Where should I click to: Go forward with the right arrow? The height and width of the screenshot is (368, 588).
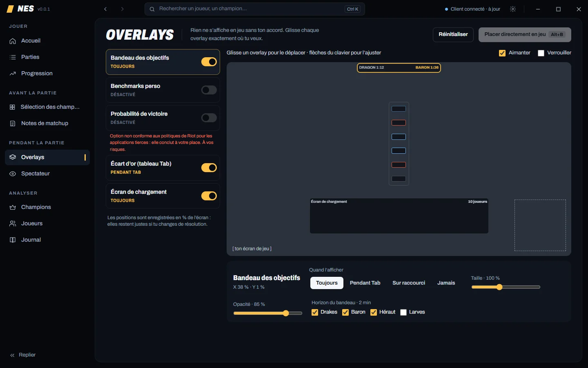[122, 9]
